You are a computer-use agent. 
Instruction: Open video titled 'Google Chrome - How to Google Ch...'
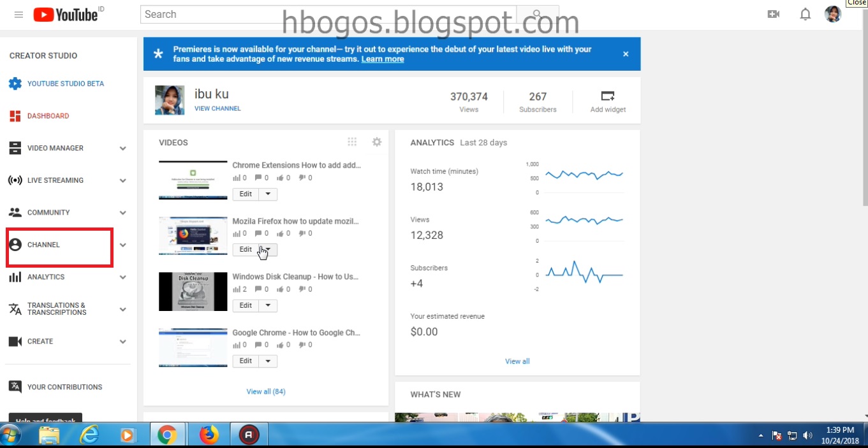pyautogui.click(x=297, y=333)
